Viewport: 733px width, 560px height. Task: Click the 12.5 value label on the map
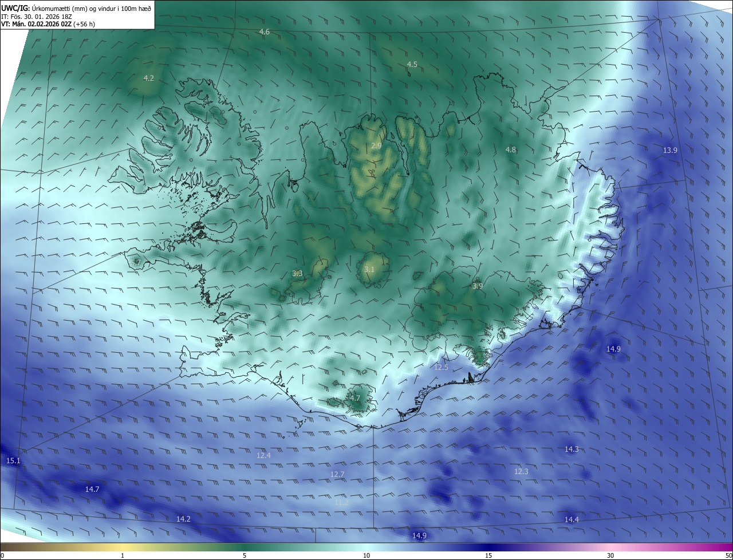click(x=442, y=367)
